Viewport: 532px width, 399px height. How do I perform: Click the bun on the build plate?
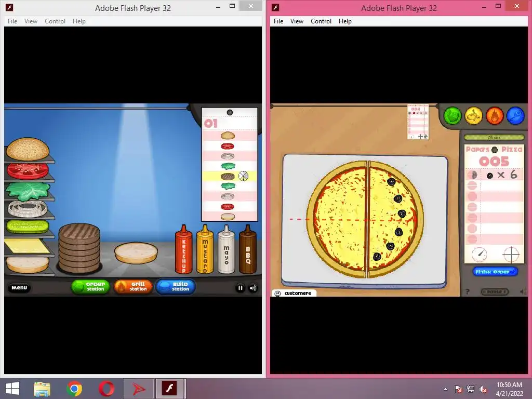136,253
